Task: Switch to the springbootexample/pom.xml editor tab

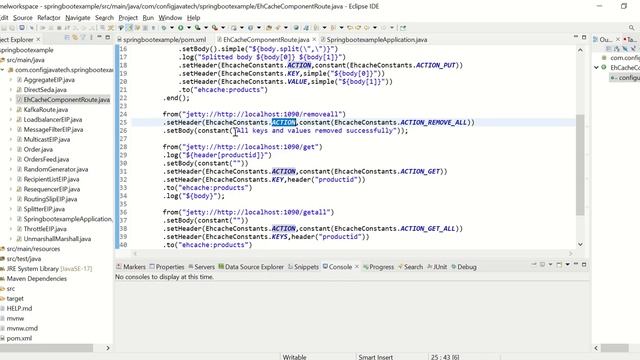Action: [162, 40]
